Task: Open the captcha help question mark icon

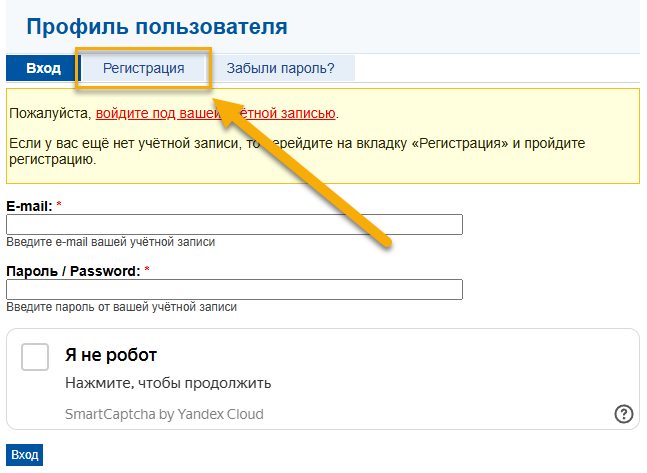Action: click(624, 414)
